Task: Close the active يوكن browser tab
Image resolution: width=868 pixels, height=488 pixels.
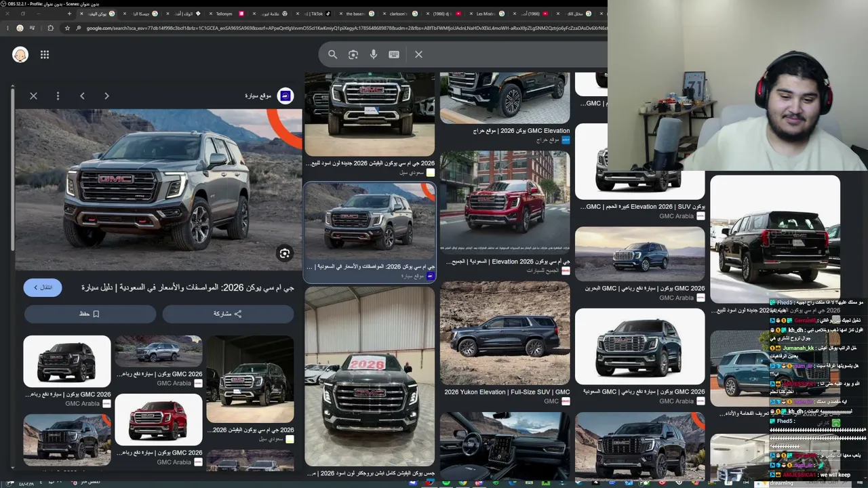Action: pos(82,14)
